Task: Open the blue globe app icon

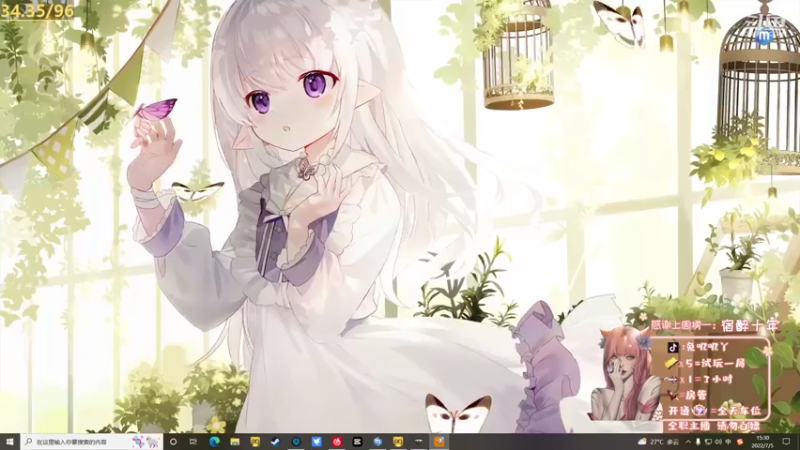Action: coord(378,442)
